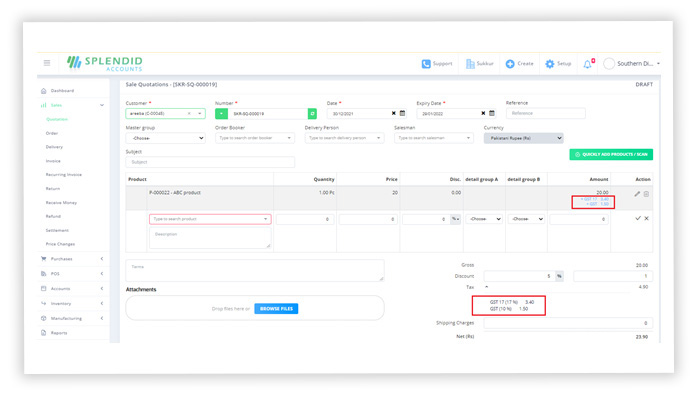This screenshot has height=396, width=699.
Task: Collapse the Tax breakdown caret
Action: point(487,287)
